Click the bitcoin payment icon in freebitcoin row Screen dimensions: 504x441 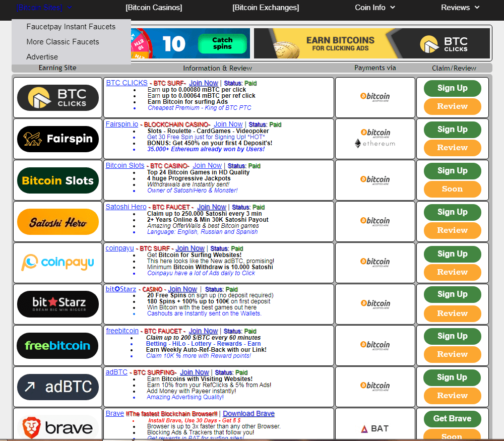(x=375, y=345)
